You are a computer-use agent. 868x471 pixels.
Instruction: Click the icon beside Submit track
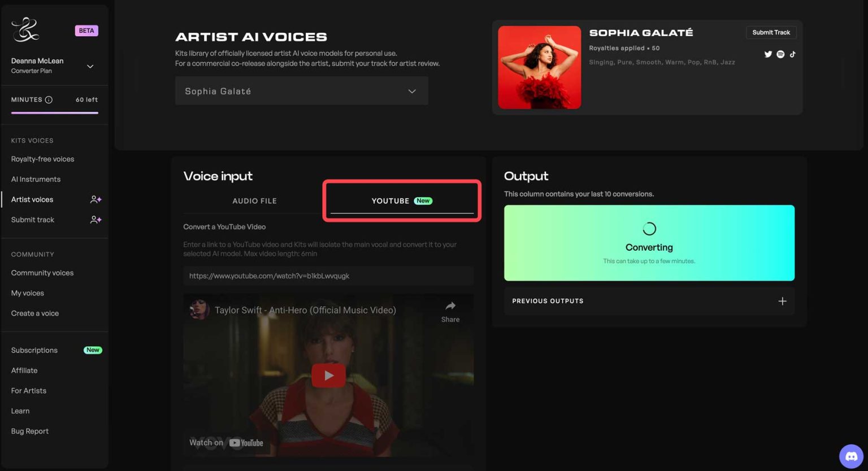pyautogui.click(x=96, y=220)
